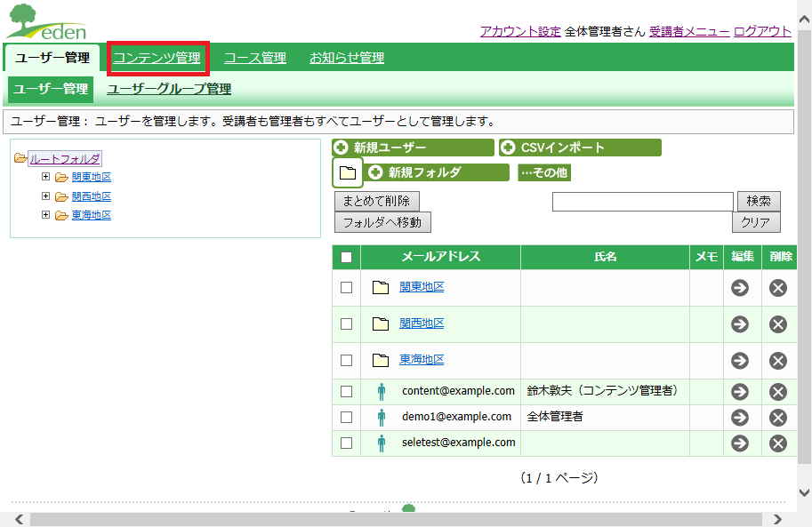Image resolution: width=812 pixels, height=527 pixels.
Task: Click the 新規フォルダ button
Action: point(438,172)
